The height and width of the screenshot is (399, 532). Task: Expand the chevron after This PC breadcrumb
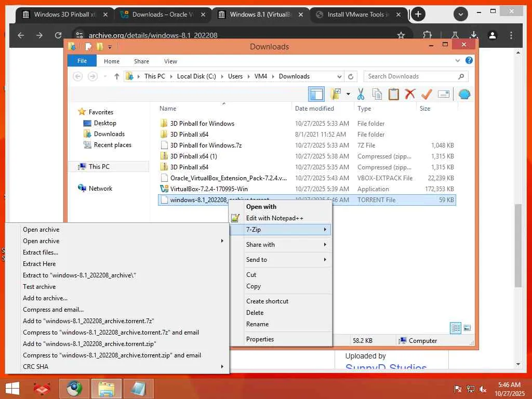(x=170, y=76)
